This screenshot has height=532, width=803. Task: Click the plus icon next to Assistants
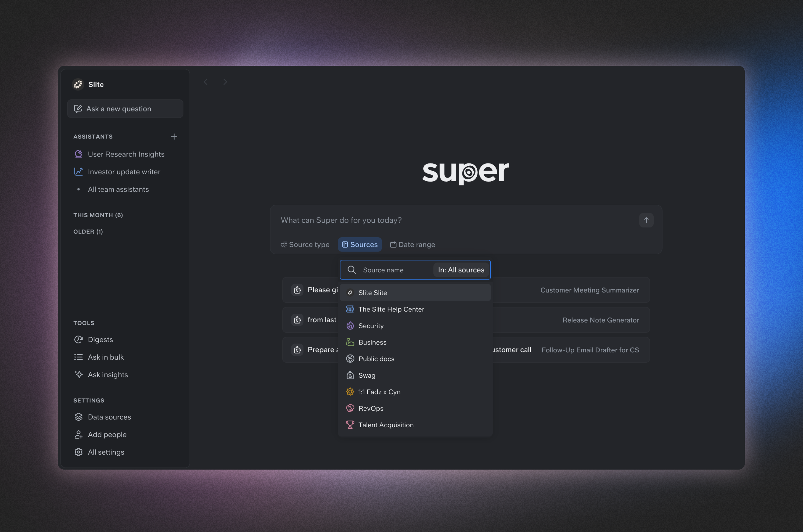point(174,136)
